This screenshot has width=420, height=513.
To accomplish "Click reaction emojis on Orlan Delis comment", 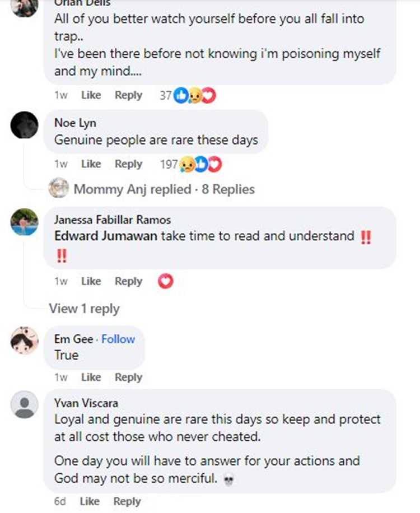I will pyautogui.click(x=194, y=96).
